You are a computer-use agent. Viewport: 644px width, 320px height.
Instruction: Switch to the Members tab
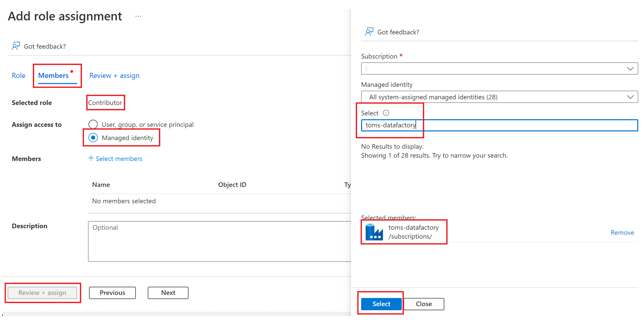pos(53,75)
